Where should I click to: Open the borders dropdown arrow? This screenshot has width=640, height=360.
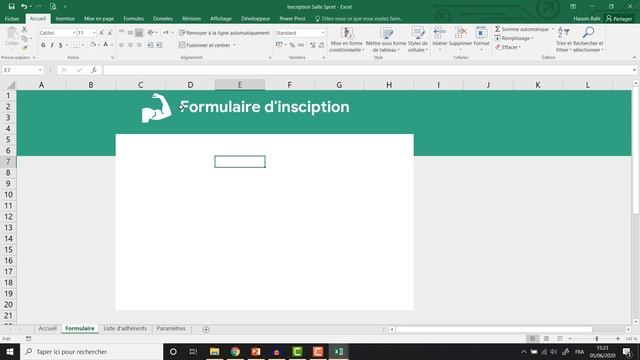(x=83, y=45)
